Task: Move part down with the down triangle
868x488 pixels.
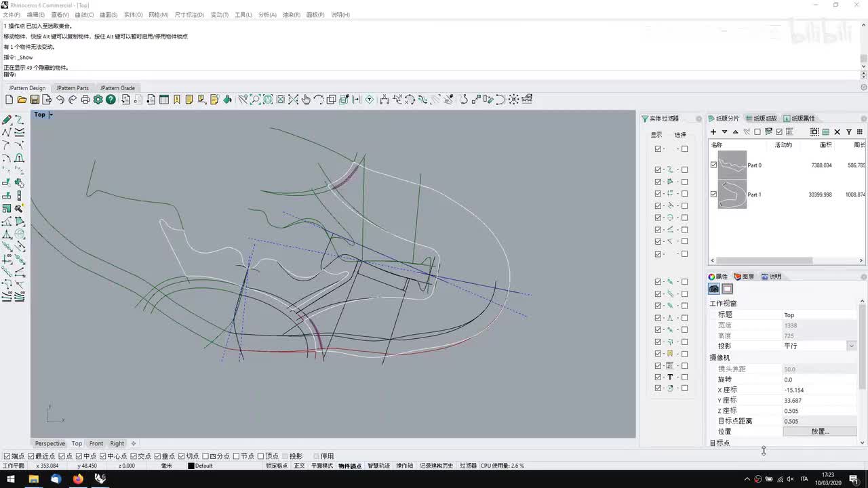Action: coord(724,132)
